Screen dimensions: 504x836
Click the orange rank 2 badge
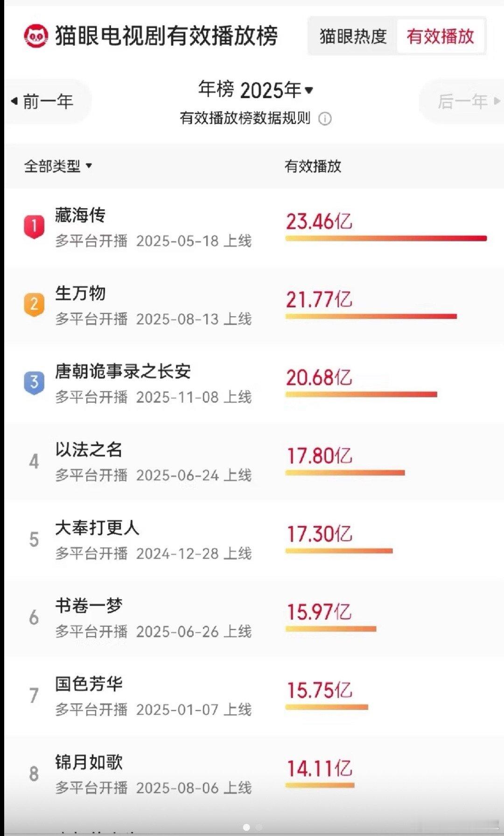coord(34,305)
